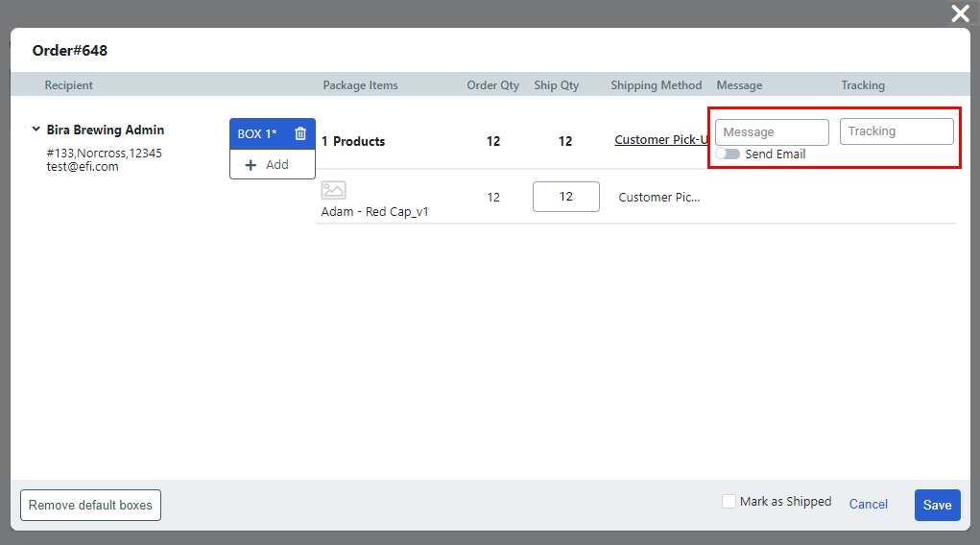Click the plus Add box button
The width and height of the screenshot is (980, 545).
point(267,165)
